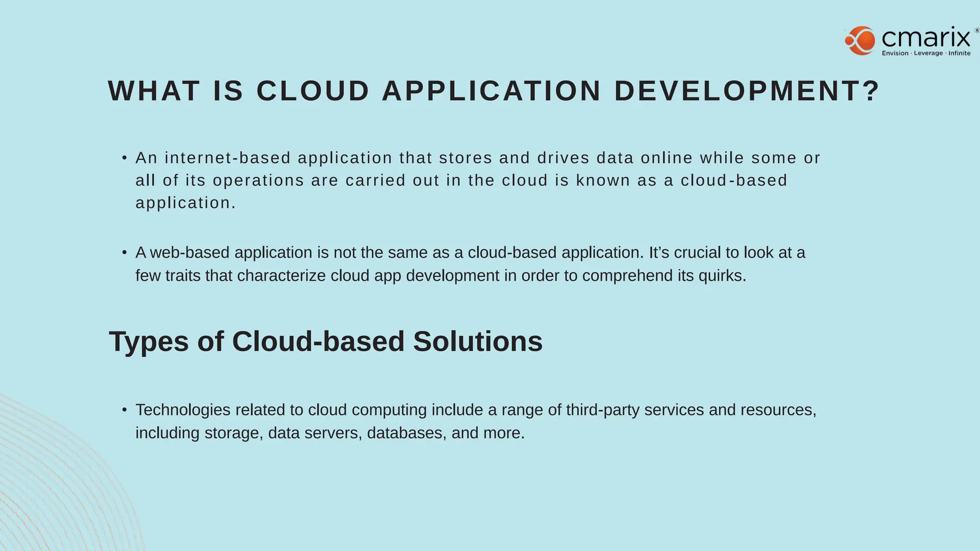
Task: Click the CMARIX logo icon
Action: (860, 41)
